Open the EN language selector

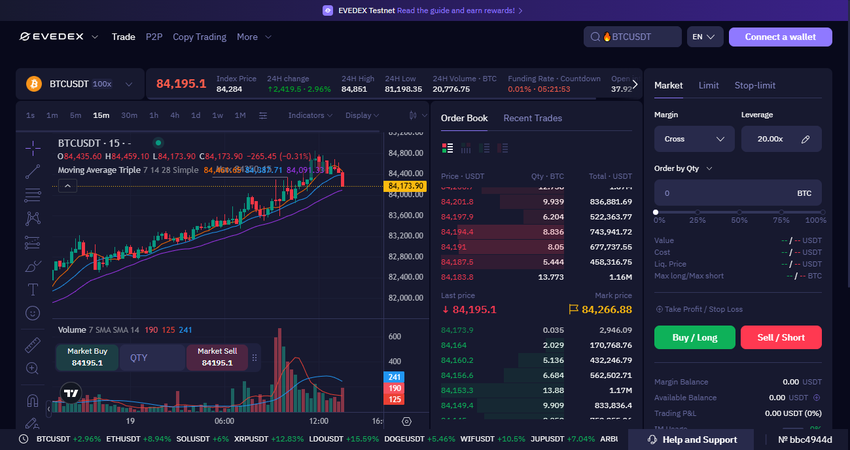705,37
